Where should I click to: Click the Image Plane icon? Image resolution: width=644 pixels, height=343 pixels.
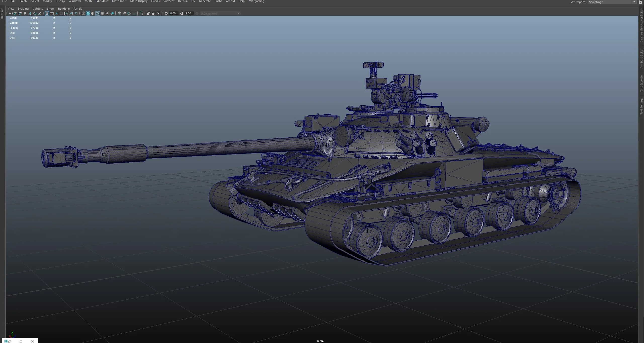(30, 13)
